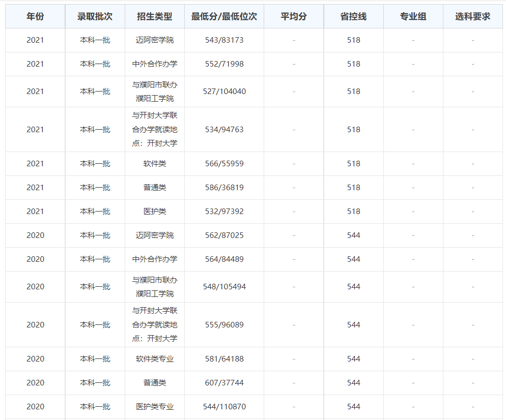Open the 医护类专业 link in 2020 row
The width and height of the screenshot is (506, 420).
154,407
